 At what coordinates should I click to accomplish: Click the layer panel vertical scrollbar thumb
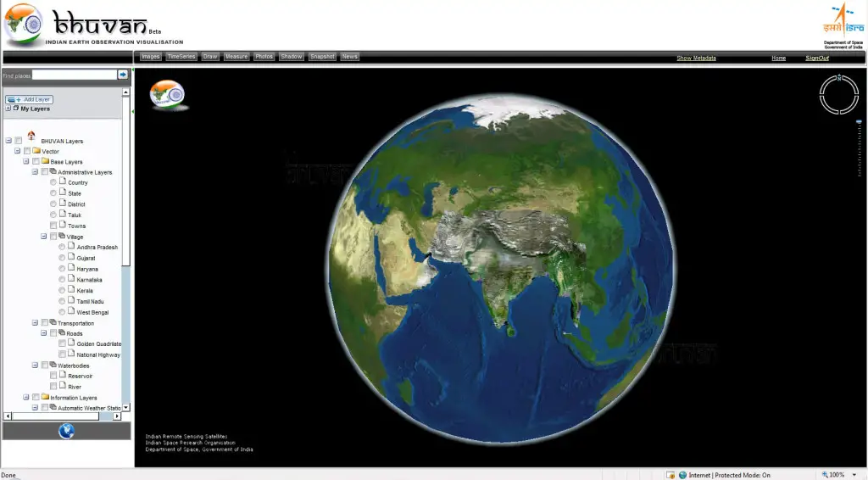(125, 181)
